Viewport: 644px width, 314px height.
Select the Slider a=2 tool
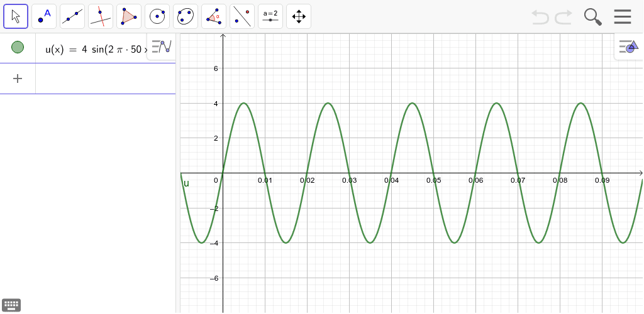tap(270, 16)
